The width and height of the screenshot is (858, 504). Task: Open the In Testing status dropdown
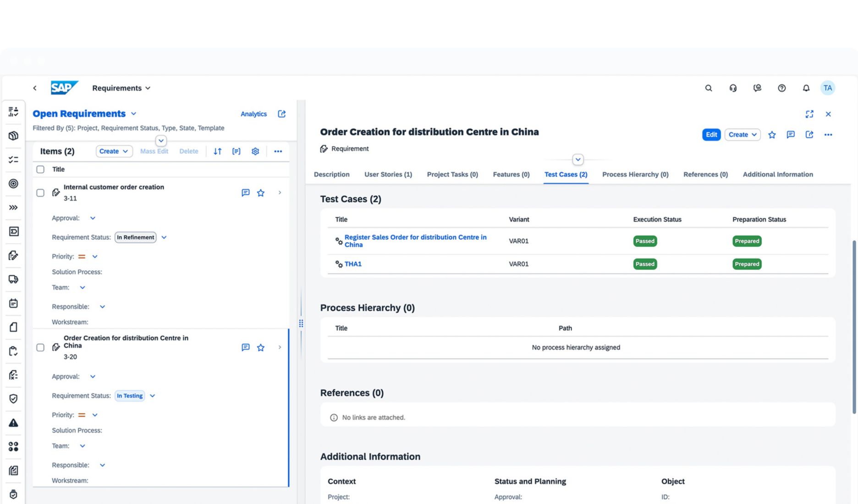point(153,396)
